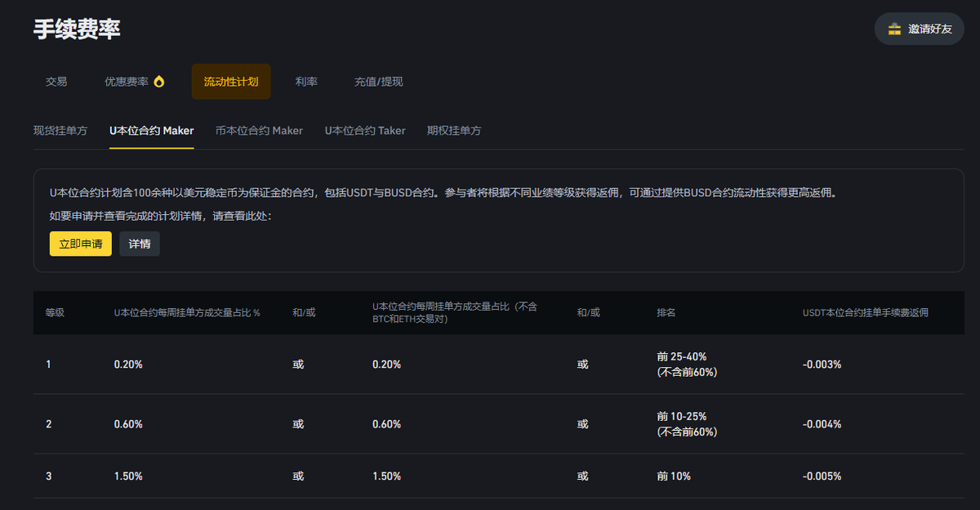Click the yellow 立即申请 button
Screen dimensions: 980x510
pyautogui.click(x=81, y=244)
